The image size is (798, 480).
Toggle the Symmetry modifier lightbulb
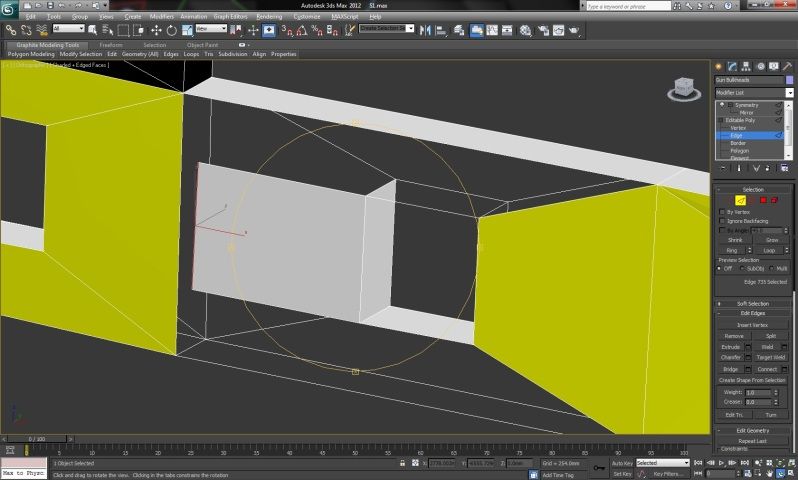722,105
